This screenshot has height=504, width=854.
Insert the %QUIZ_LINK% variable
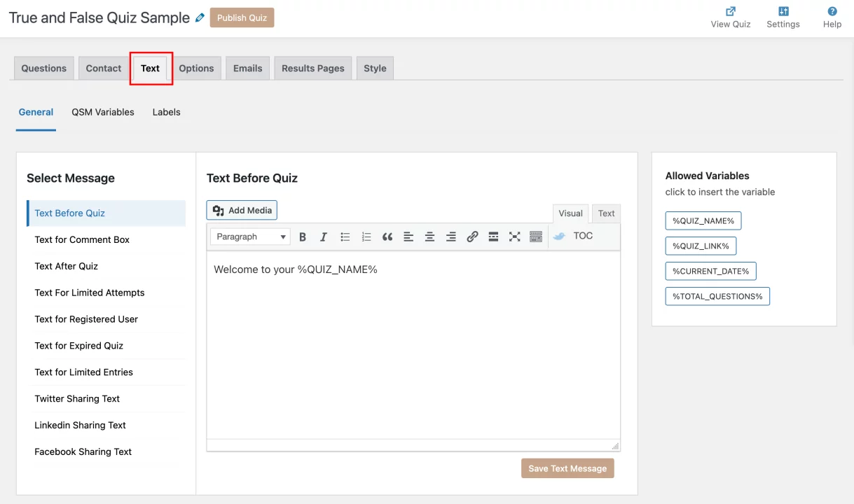coord(701,246)
